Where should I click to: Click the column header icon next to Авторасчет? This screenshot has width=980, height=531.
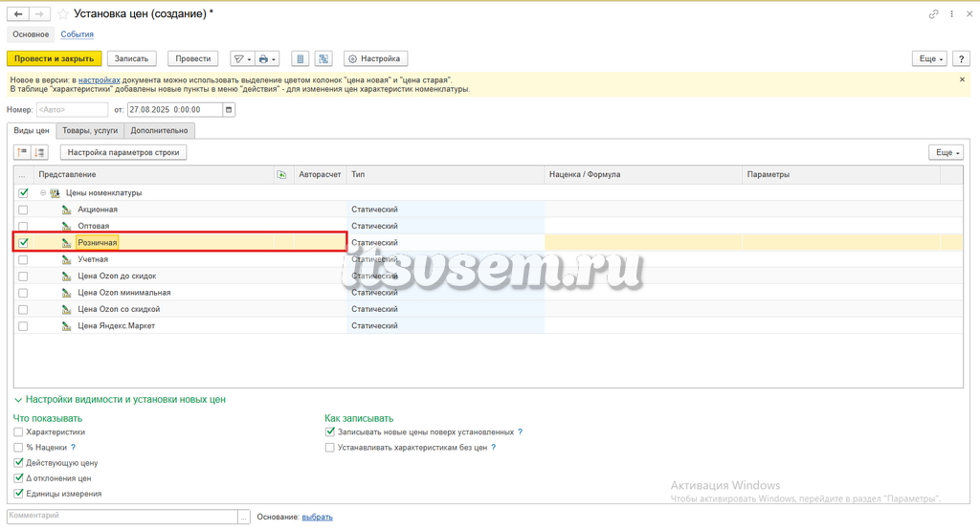(281, 174)
